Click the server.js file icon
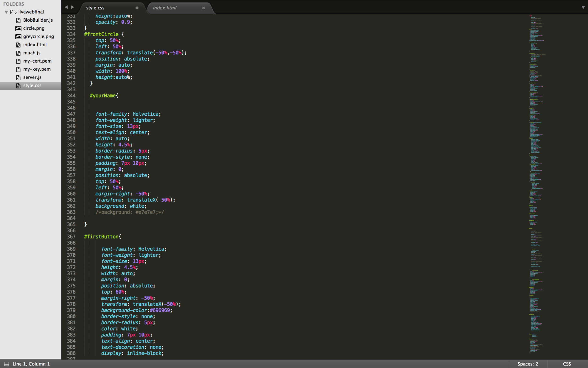The width and height of the screenshot is (588, 368). click(18, 77)
